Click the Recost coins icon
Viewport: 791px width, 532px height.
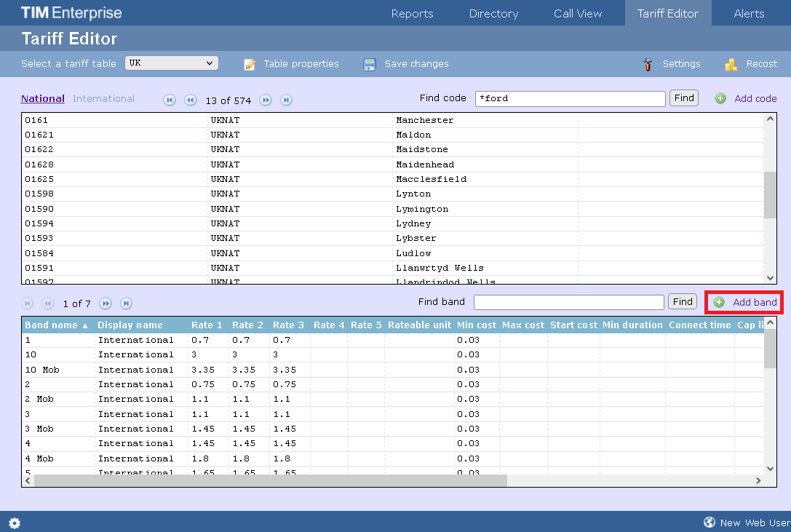tap(731, 64)
